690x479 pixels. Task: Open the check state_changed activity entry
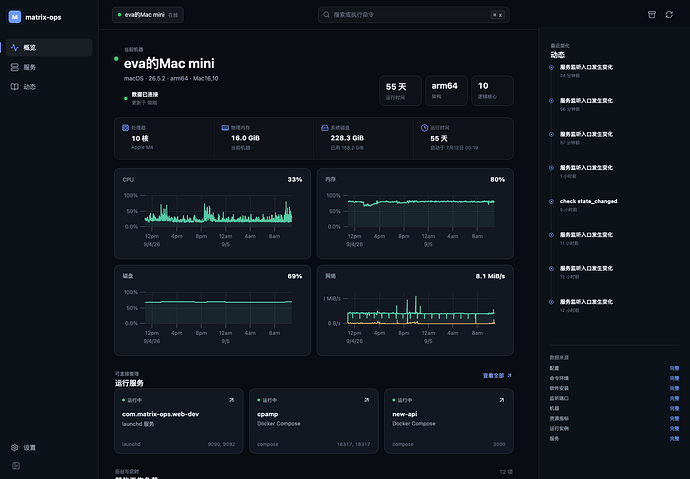click(x=588, y=205)
